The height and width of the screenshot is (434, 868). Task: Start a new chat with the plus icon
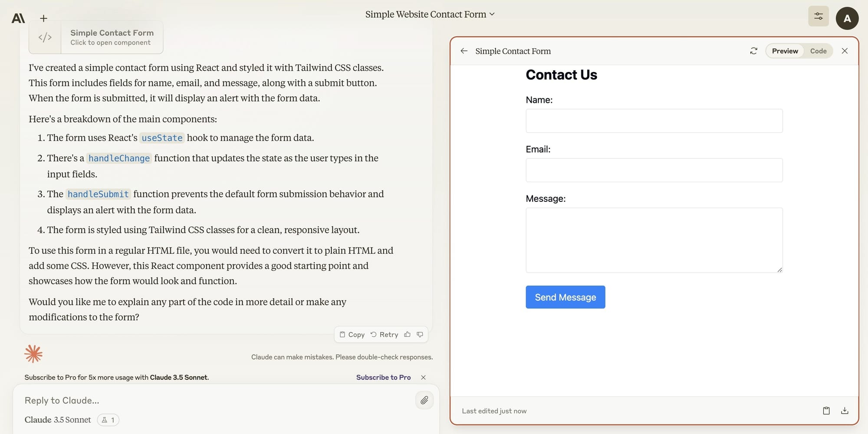click(x=43, y=18)
